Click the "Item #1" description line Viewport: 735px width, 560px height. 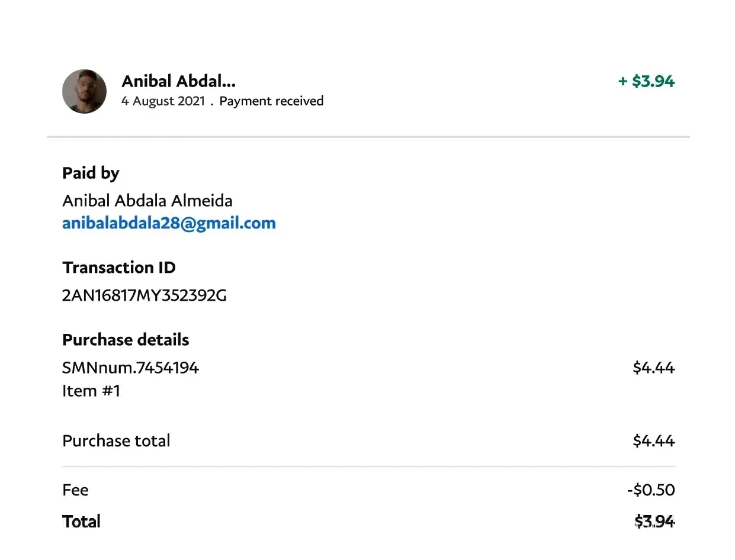91,391
